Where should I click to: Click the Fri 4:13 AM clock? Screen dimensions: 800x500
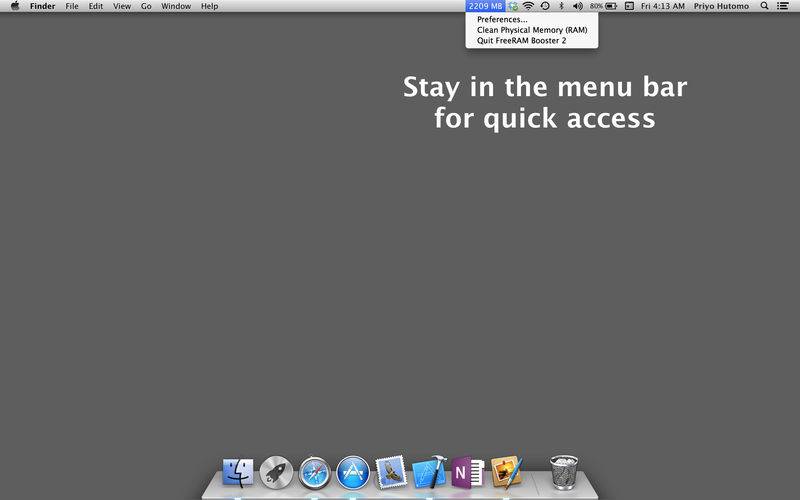(662, 6)
